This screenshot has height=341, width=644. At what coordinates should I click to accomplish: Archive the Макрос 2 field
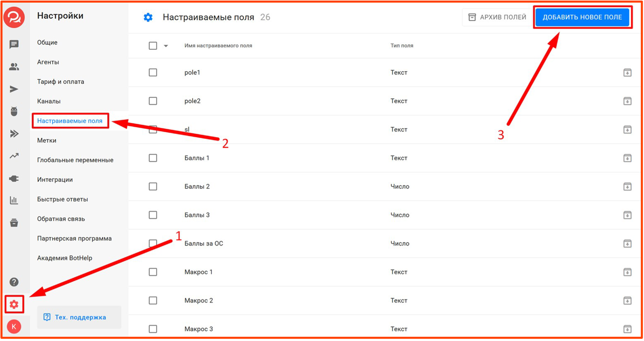click(627, 301)
